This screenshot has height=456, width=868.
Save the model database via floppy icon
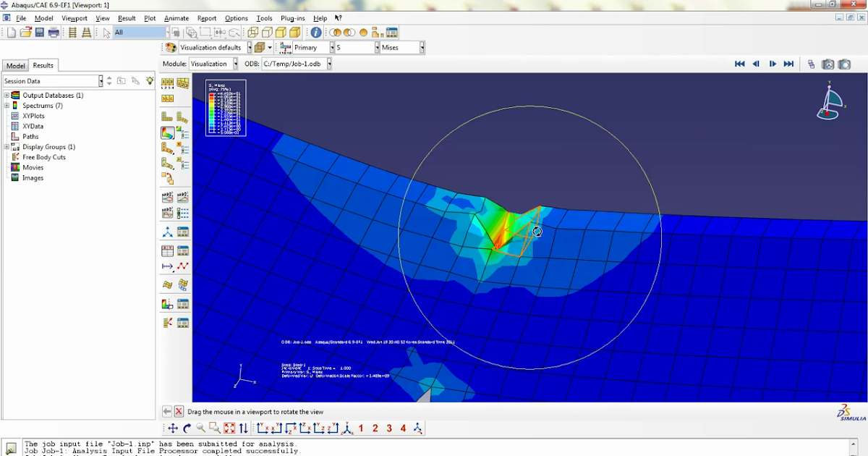coord(39,33)
